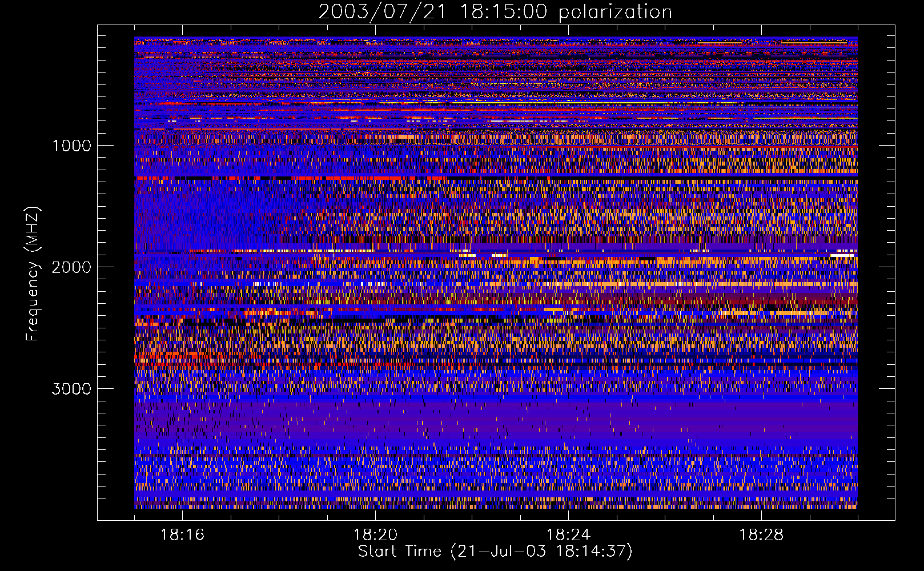Click the 'Start Time (21-Jul-03 18:14:37)' axis title
This screenshot has width=924, height=571.
pos(495,552)
